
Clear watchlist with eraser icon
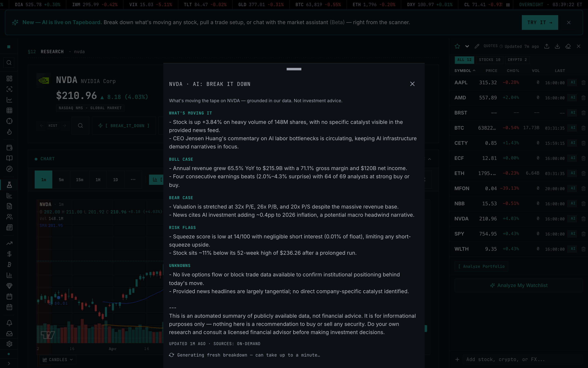(568, 46)
